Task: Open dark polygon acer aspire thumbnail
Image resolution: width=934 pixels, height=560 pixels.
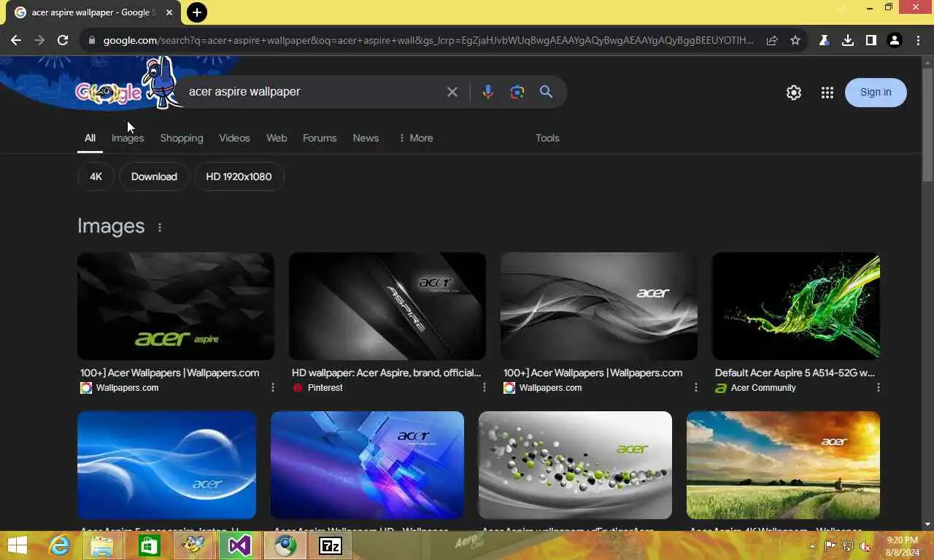Action: 176,306
